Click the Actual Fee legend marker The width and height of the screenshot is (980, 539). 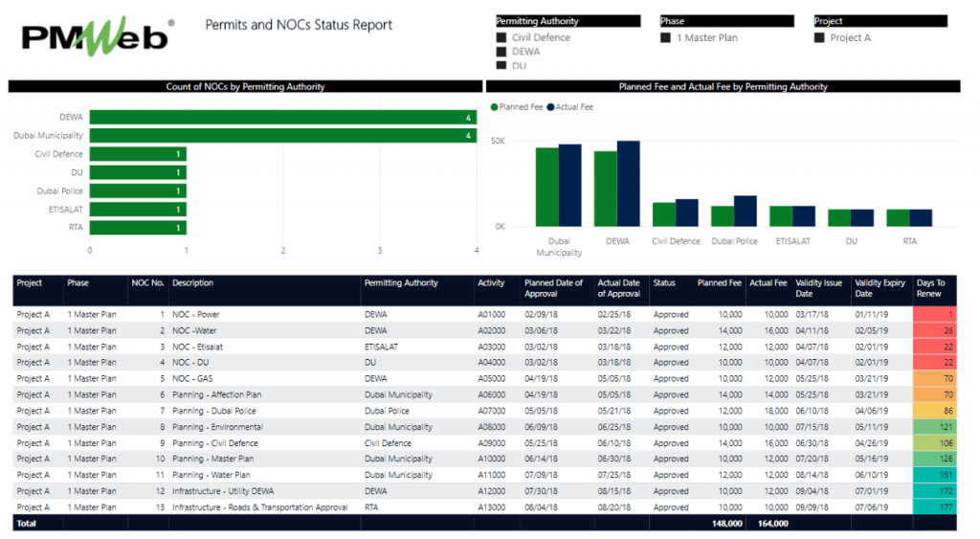pyautogui.click(x=550, y=107)
